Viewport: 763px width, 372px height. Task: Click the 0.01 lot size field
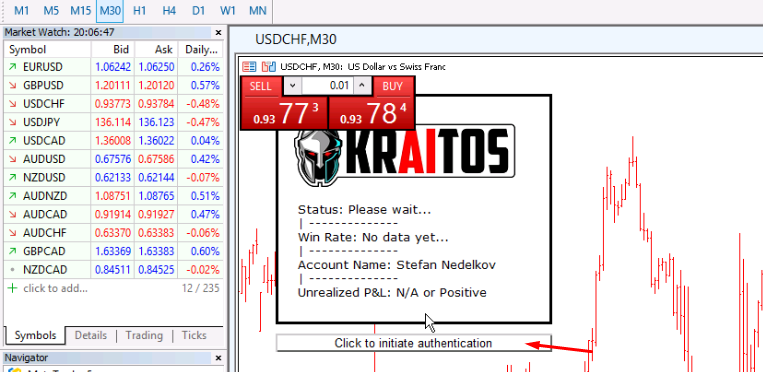(x=327, y=86)
